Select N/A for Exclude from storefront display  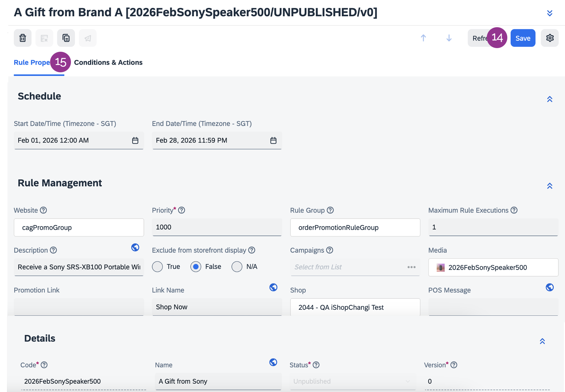[x=237, y=267]
